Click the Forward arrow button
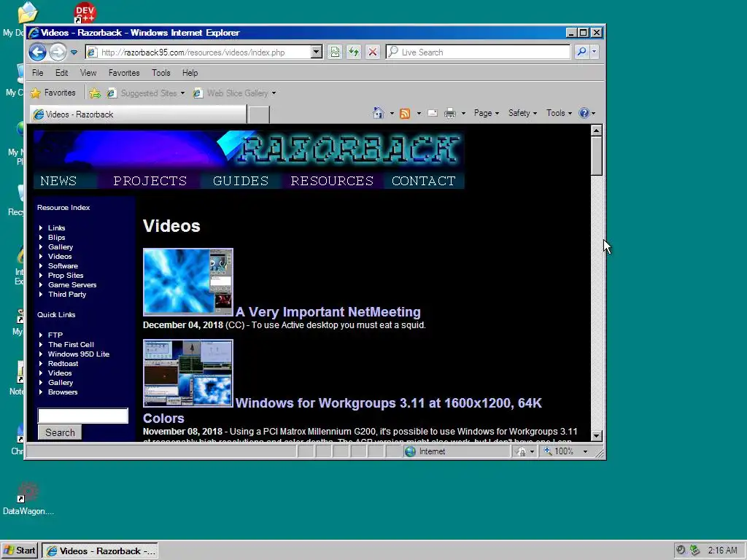This screenshot has height=560, width=747. point(58,52)
